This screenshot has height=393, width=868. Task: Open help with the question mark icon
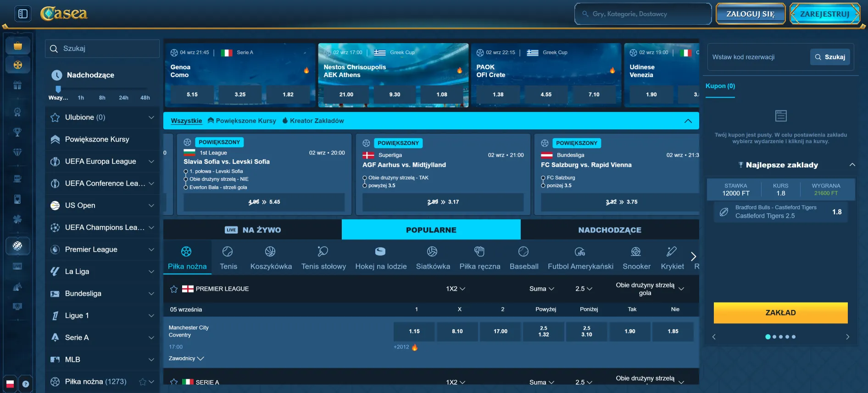click(x=26, y=384)
